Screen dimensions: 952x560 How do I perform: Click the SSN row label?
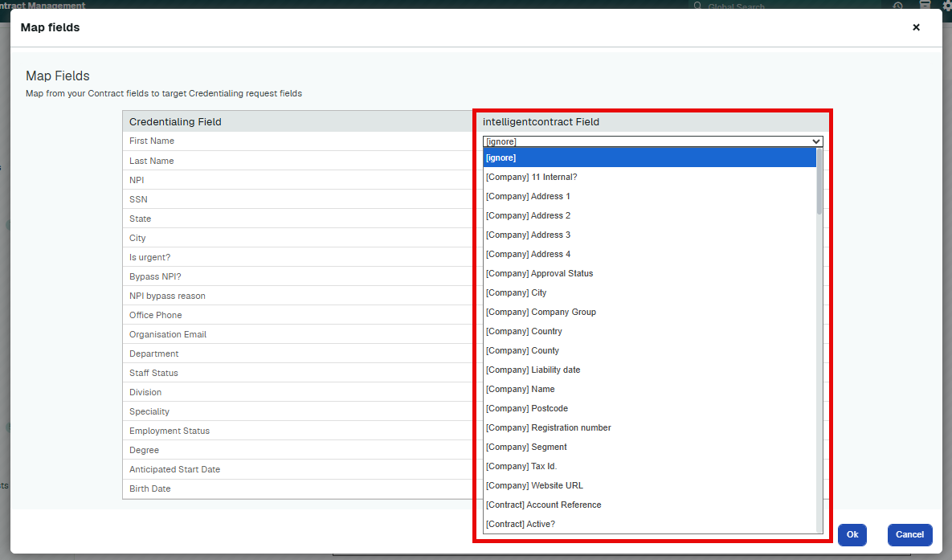pyautogui.click(x=138, y=199)
